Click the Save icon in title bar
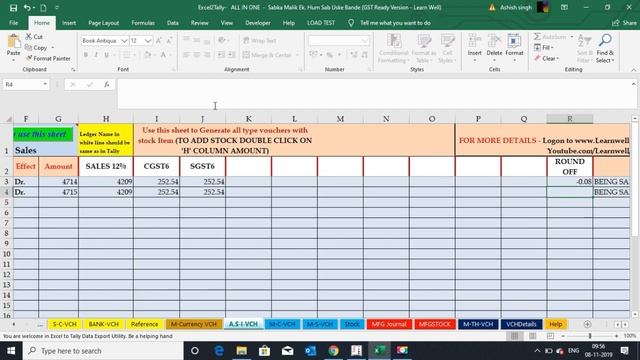 (x=13, y=7)
